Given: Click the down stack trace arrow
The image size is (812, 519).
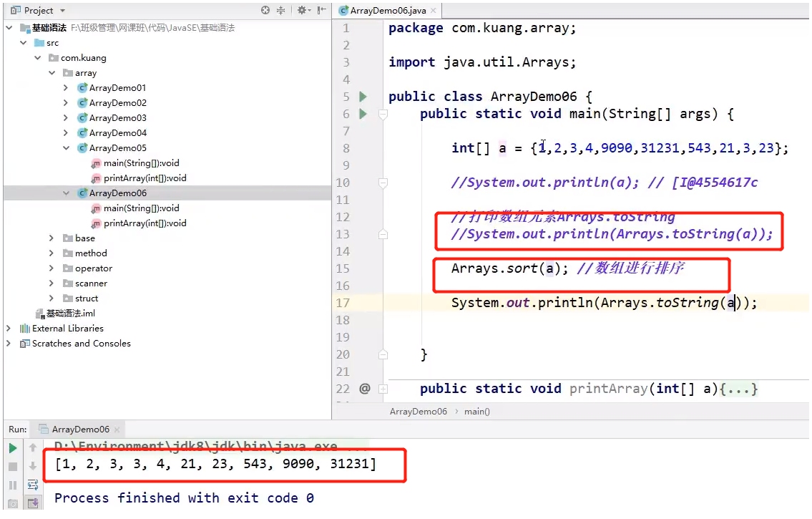Looking at the screenshot, I should (33, 466).
